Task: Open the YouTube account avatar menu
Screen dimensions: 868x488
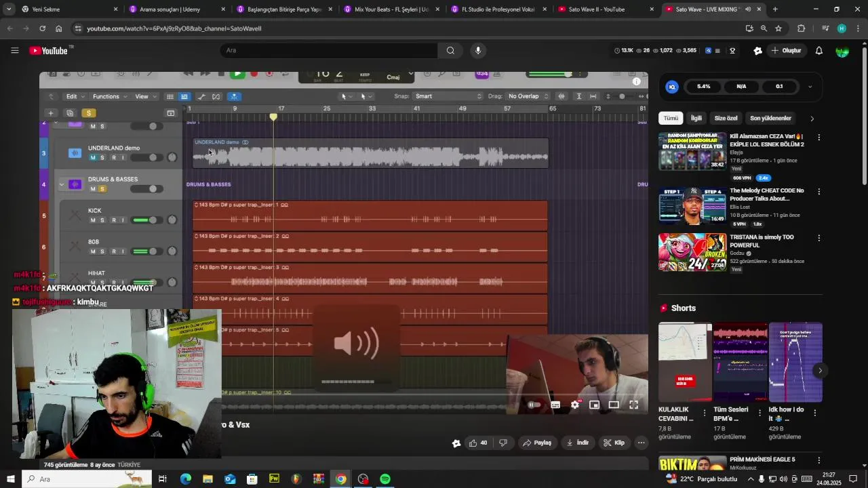Action: (x=842, y=51)
